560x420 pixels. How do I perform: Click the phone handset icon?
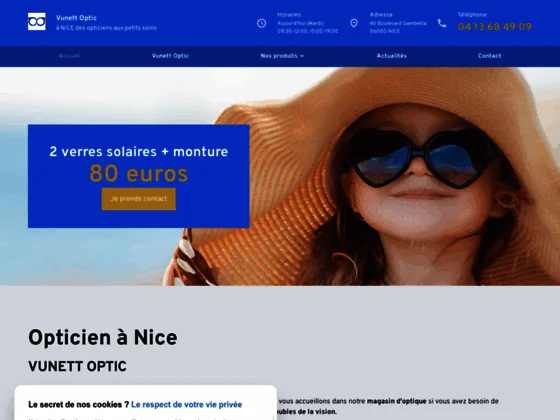click(442, 23)
